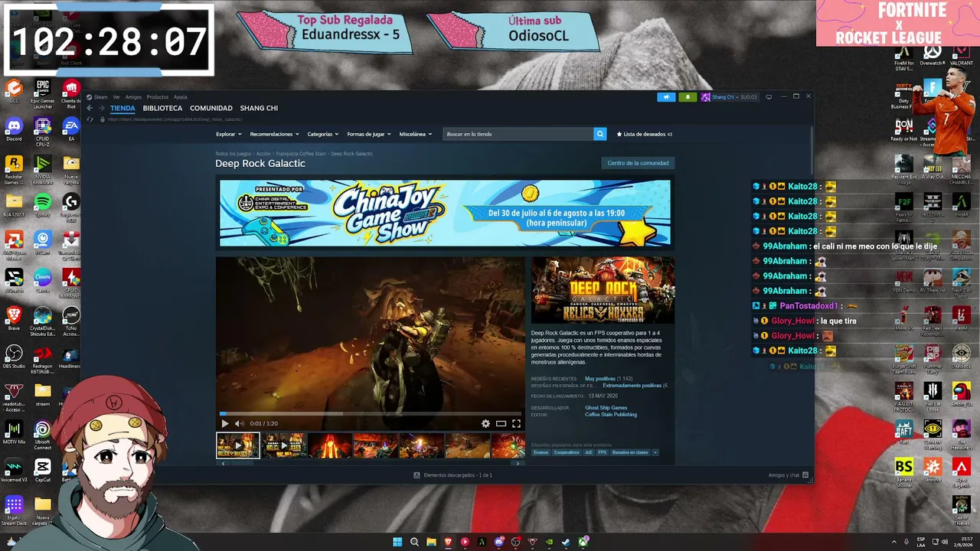
Task: Select the 'Enanos' tag
Action: (541, 452)
